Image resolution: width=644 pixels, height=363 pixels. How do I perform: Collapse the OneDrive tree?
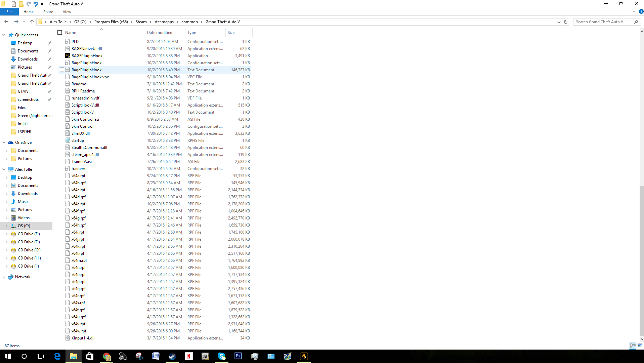(x=4, y=143)
